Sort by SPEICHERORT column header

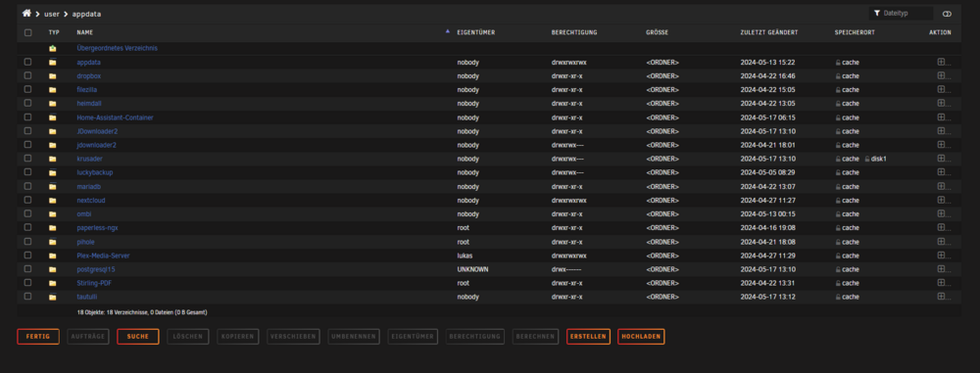pos(855,32)
